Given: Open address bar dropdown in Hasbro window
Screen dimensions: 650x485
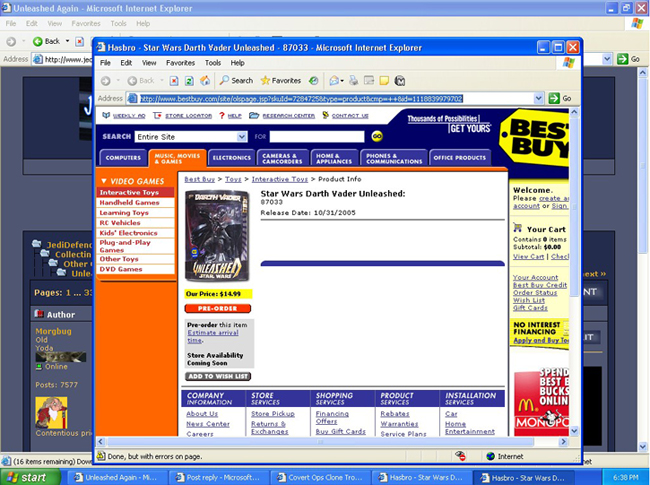Looking at the screenshot, I should click(538, 99).
